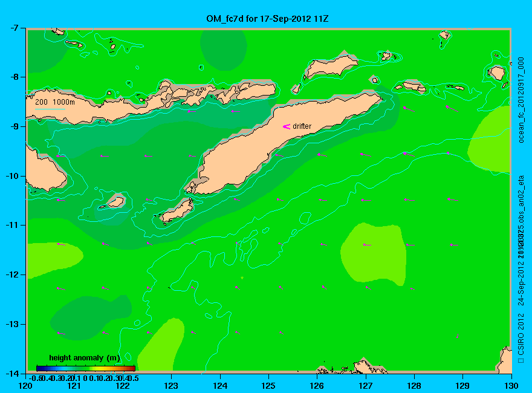Click the 'drifter' text label

(x=302, y=126)
